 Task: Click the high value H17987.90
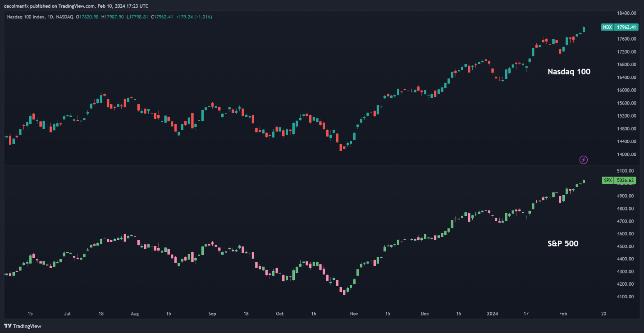click(114, 17)
